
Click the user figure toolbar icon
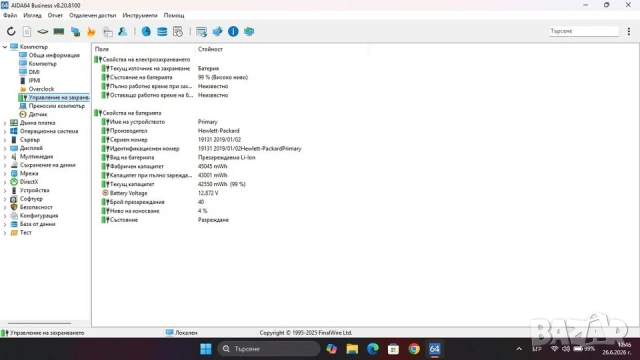[x=122, y=31]
